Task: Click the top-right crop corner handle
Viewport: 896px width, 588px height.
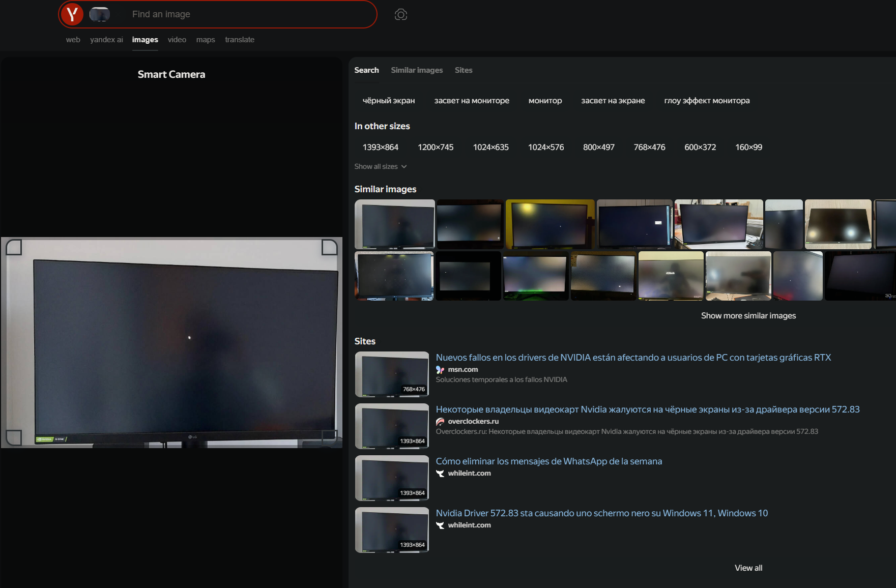Action: coord(330,247)
